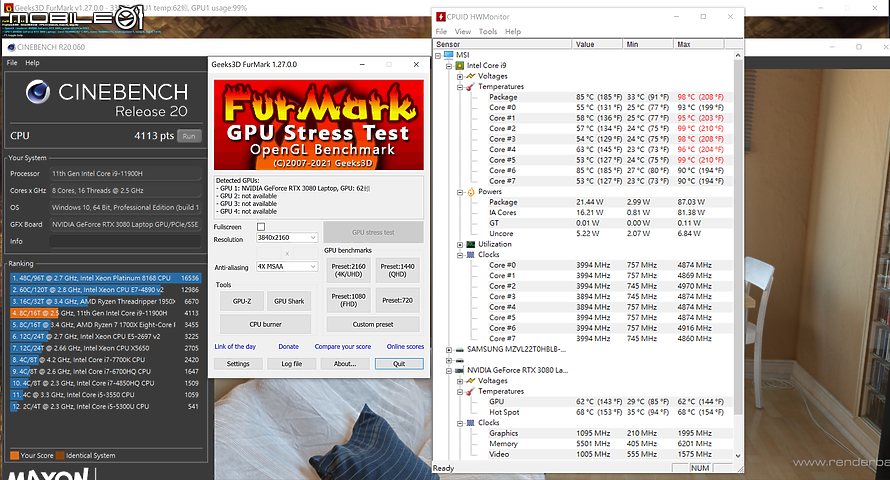
Task: Open the File menu in HWMonitor
Action: coord(441,32)
